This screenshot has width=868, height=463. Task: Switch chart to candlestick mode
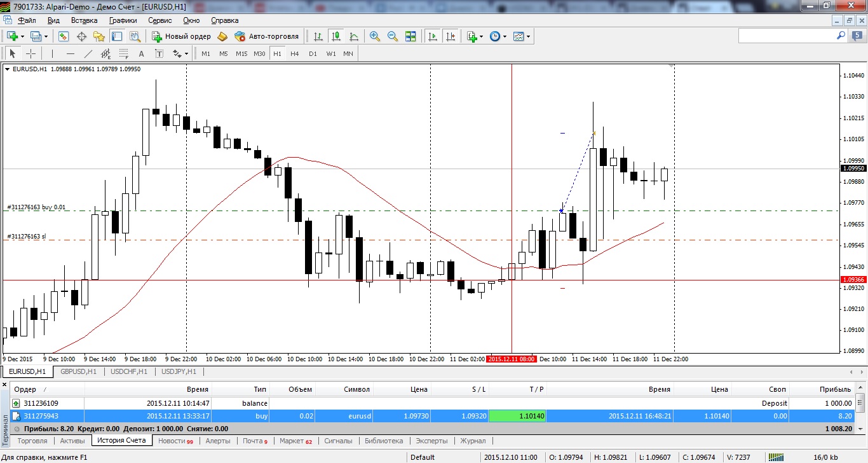[336, 36]
